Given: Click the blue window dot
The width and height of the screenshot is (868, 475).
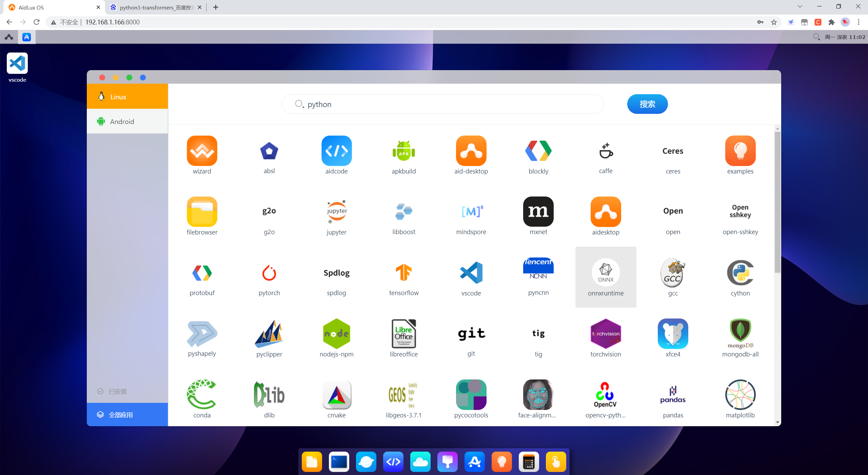Looking at the screenshot, I should pyautogui.click(x=143, y=78).
